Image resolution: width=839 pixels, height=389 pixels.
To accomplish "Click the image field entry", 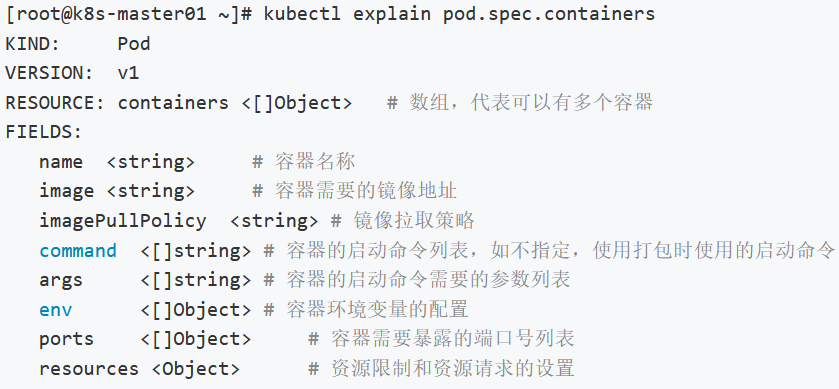I will (x=117, y=191).
